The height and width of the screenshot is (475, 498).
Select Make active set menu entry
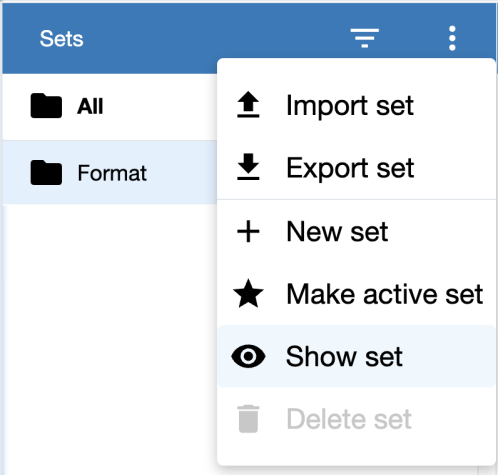click(356, 294)
